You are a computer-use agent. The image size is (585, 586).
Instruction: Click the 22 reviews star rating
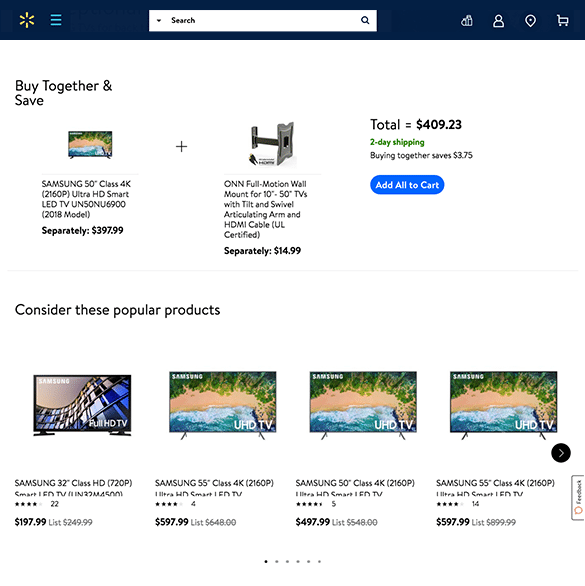pos(37,504)
